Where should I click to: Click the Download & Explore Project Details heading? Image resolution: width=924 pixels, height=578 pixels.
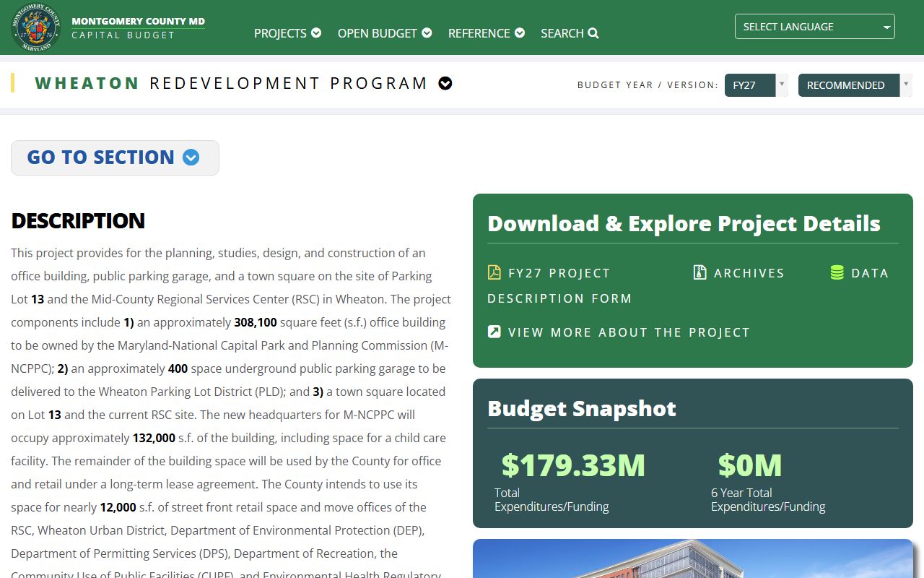click(684, 223)
